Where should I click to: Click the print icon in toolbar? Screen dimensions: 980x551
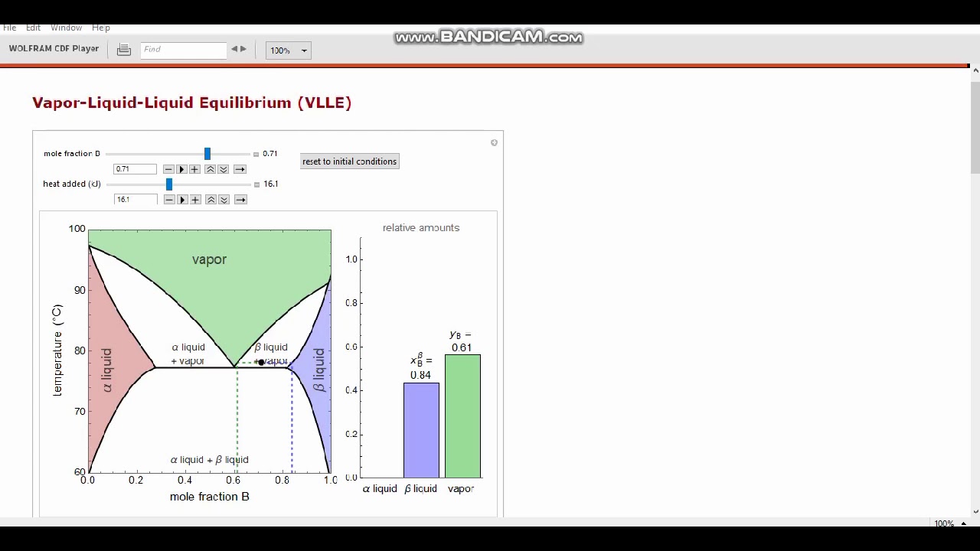pyautogui.click(x=124, y=50)
